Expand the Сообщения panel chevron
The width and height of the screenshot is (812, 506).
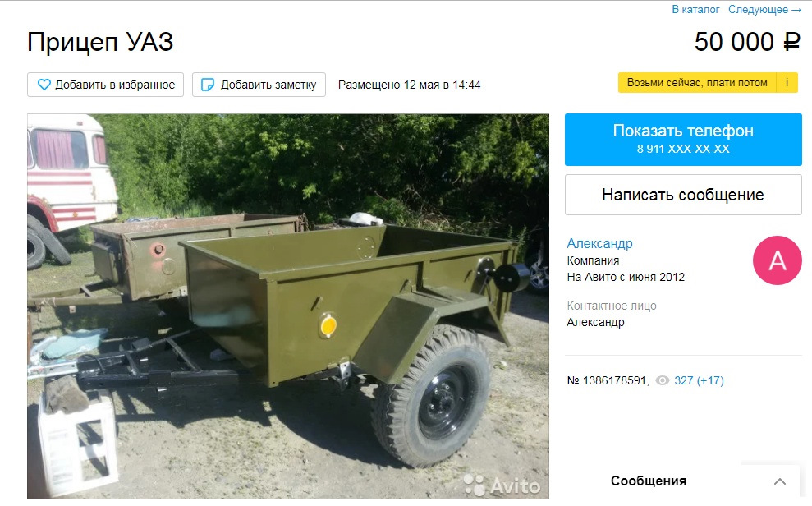(779, 481)
